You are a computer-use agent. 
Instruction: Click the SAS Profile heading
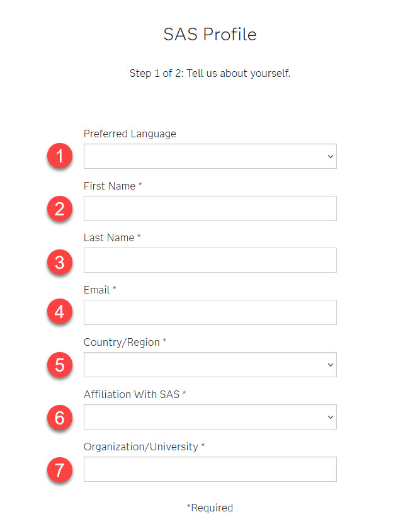point(210,34)
